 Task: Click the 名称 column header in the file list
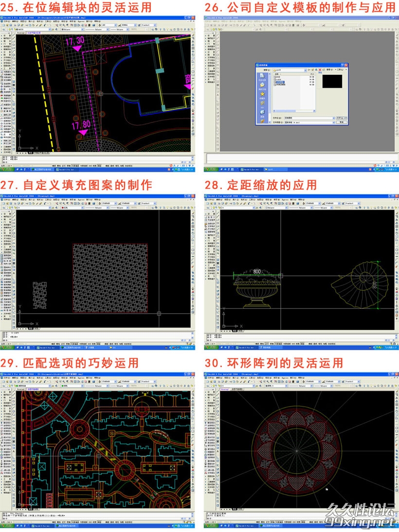click(x=276, y=74)
